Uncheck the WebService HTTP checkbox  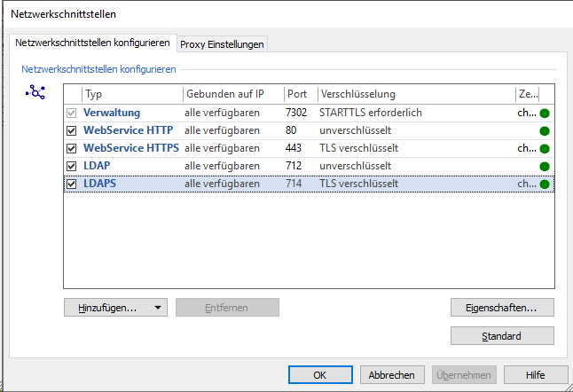(73, 131)
